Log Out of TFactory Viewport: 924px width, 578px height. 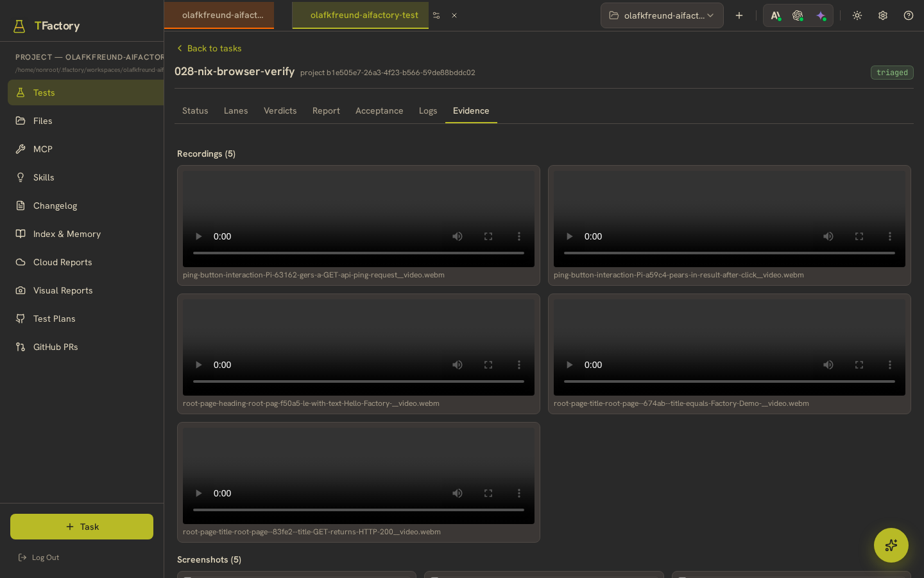39,557
